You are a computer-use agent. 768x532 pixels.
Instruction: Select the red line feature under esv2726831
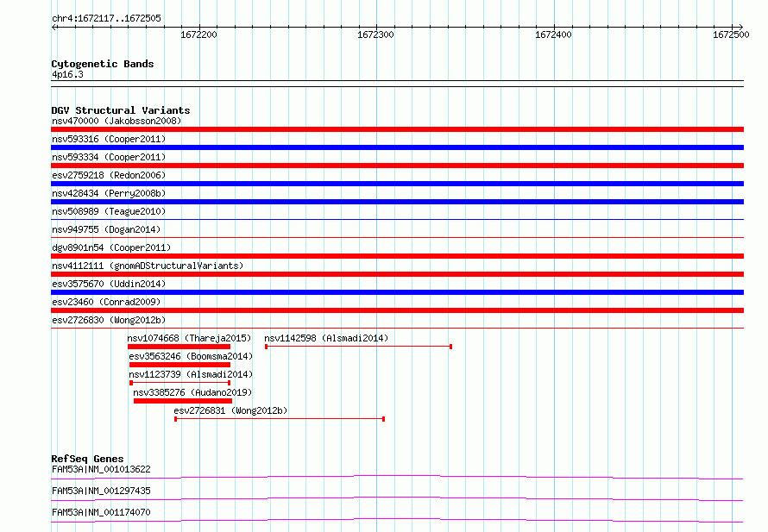point(280,419)
